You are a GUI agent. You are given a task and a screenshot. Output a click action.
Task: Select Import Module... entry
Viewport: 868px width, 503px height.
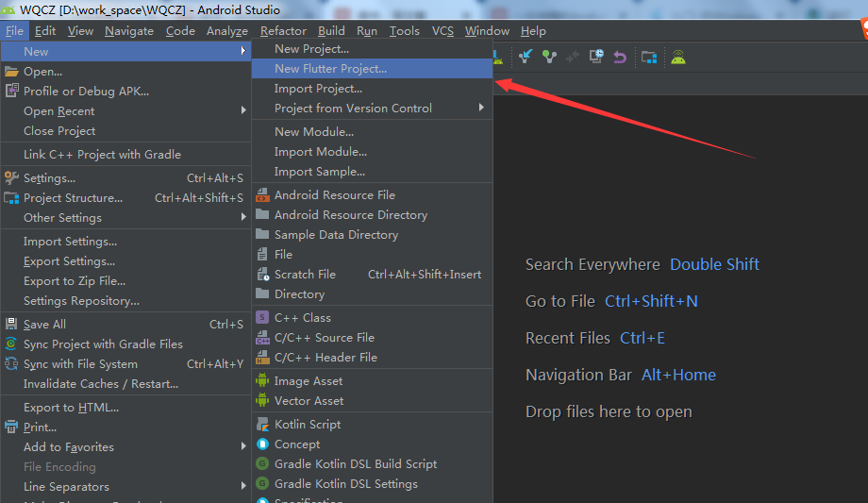[372, 152]
